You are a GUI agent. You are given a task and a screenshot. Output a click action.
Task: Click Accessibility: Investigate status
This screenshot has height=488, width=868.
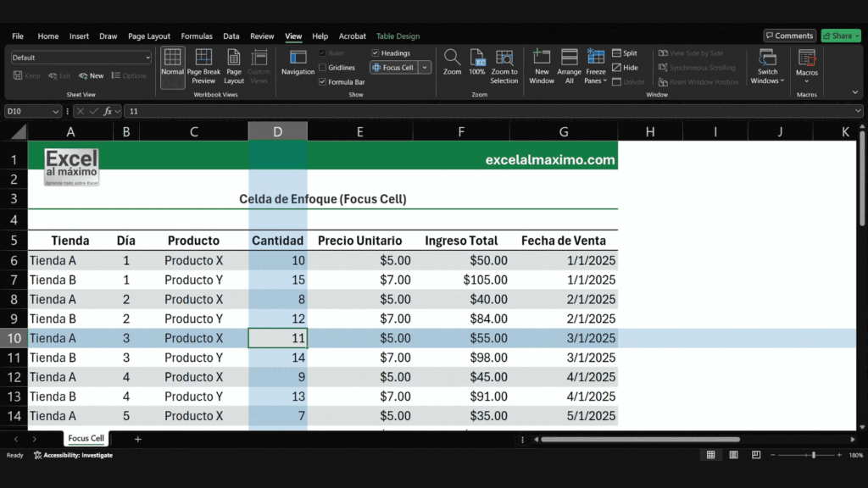(73, 455)
